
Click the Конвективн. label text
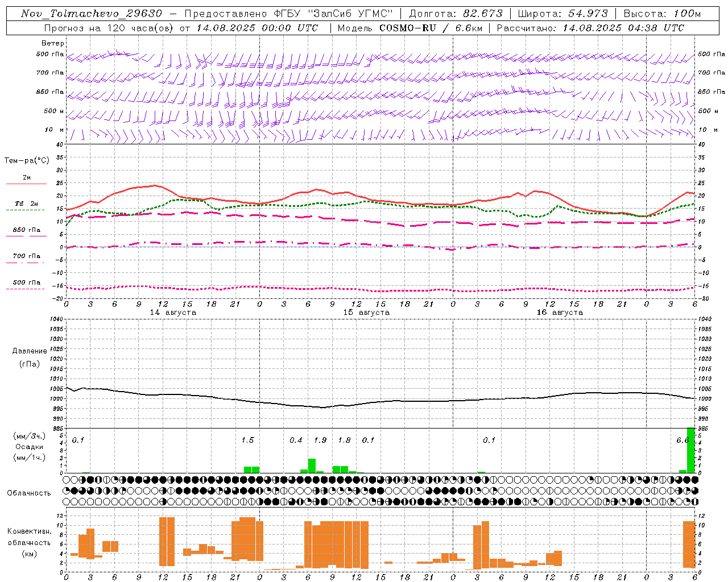click(30, 531)
